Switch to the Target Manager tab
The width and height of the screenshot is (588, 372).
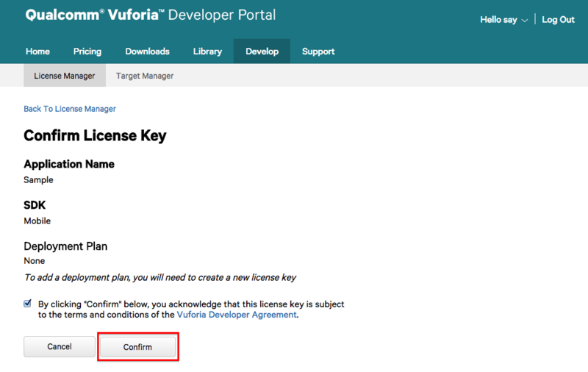pos(145,76)
